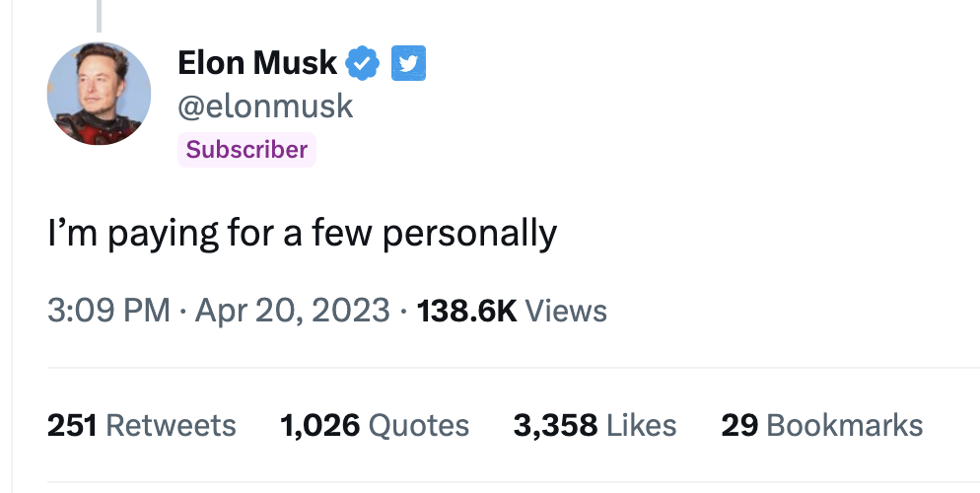Open the 251 Retweets list

142,425
